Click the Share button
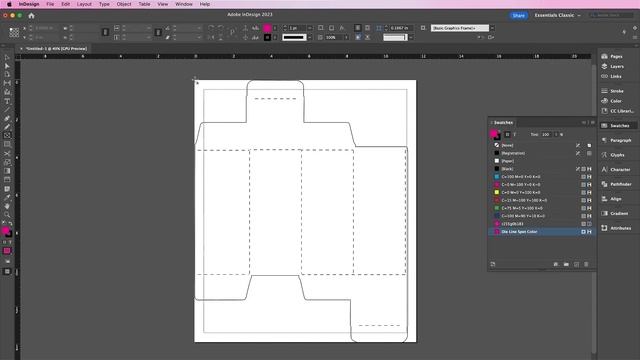 click(518, 15)
